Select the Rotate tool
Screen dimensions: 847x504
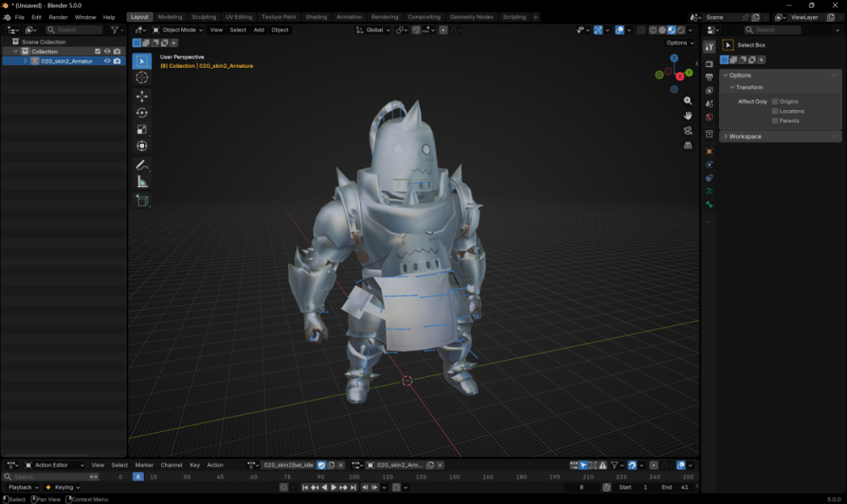pyautogui.click(x=142, y=113)
